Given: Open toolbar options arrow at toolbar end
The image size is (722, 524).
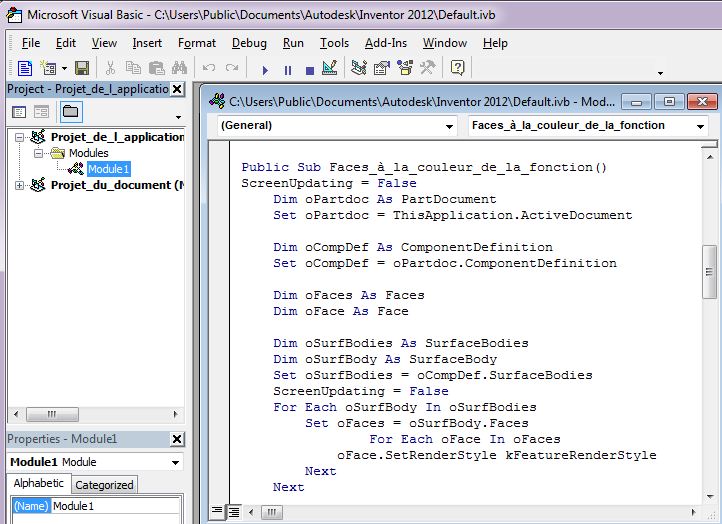Looking at the screenshot, I should (660, 73).
